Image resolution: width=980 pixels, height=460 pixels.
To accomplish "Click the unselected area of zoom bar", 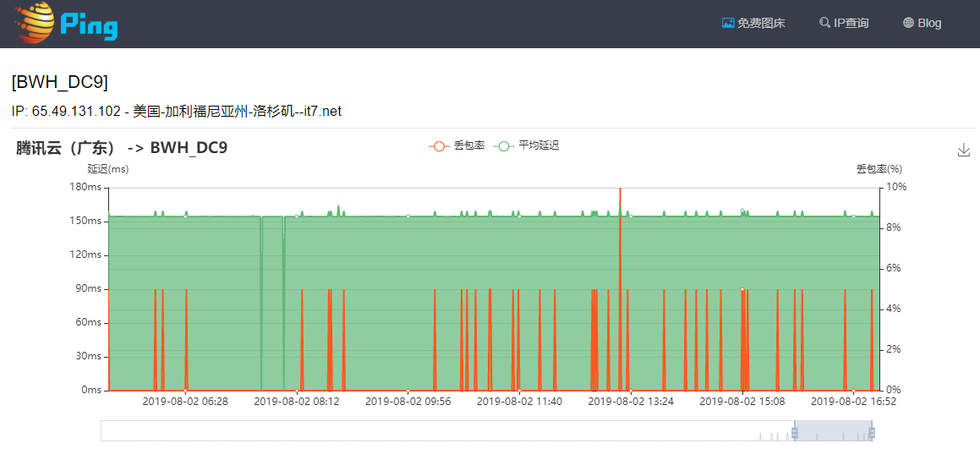I will coord(423,431).
